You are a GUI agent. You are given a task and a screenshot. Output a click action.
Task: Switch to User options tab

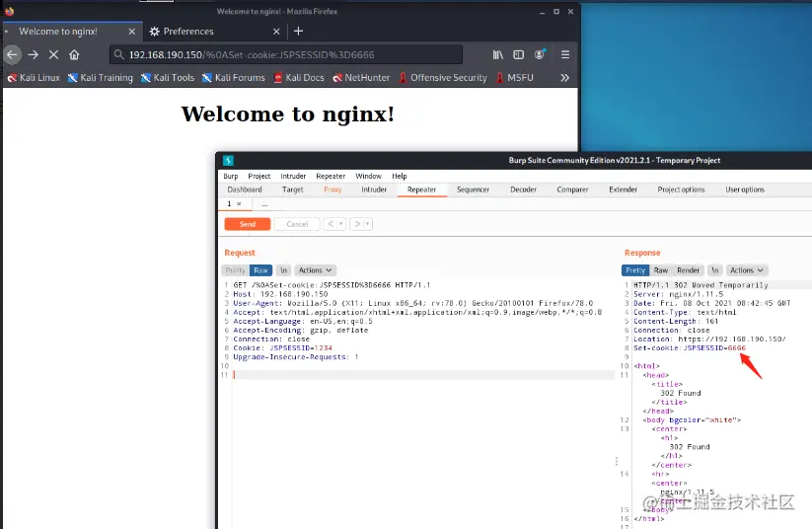coord(745,189)
